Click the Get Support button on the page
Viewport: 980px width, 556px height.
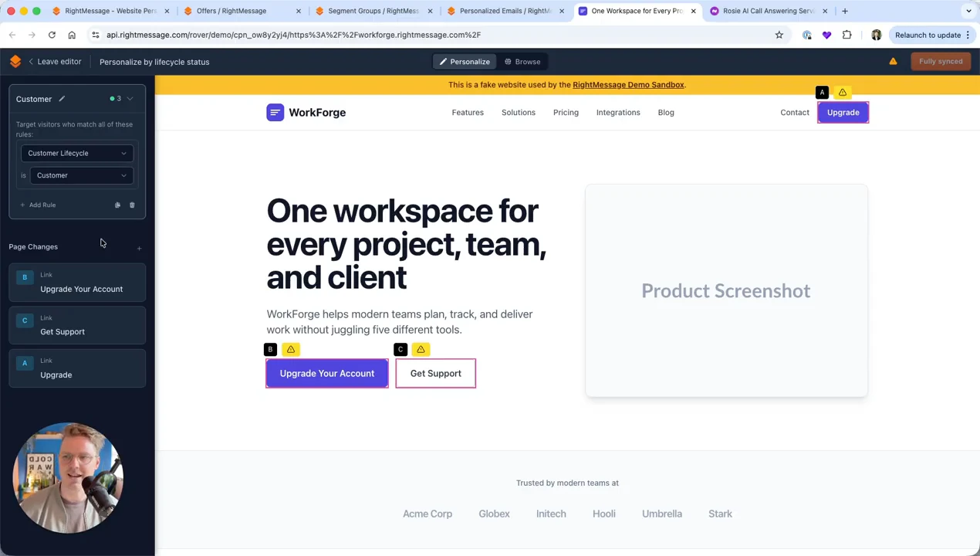pos(436,374)
